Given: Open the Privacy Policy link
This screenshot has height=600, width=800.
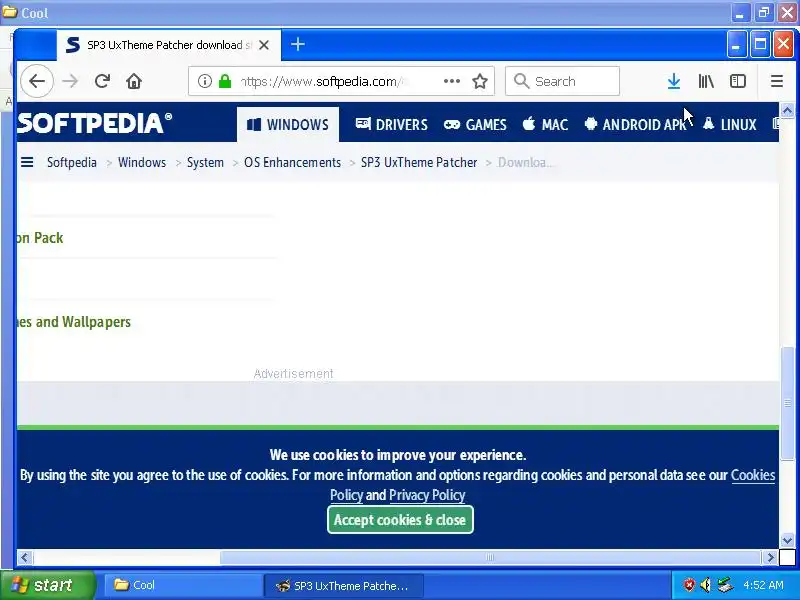Looking at the screenshot, I should [427, 495].
